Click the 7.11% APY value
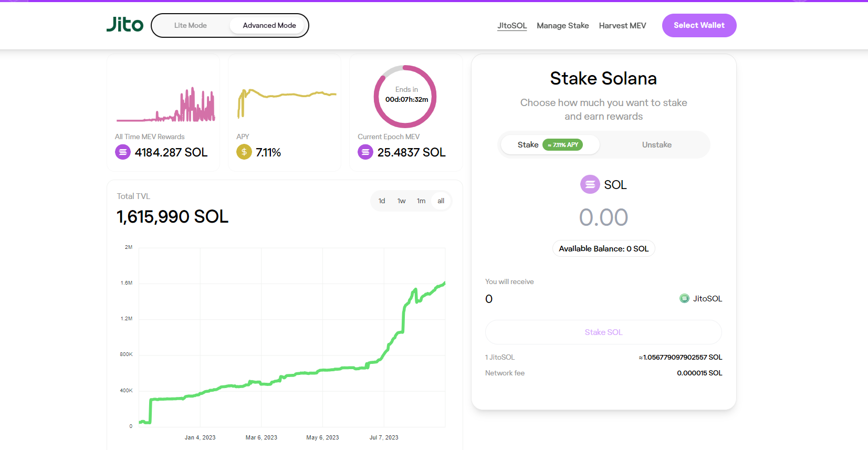Screen dimensions: 868x450 268,152
